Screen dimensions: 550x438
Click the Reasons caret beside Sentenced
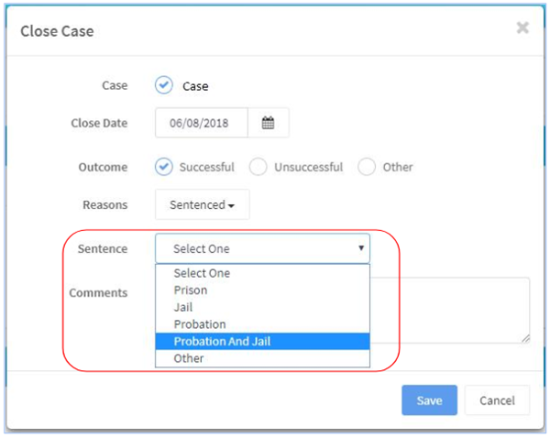(231, 206)
